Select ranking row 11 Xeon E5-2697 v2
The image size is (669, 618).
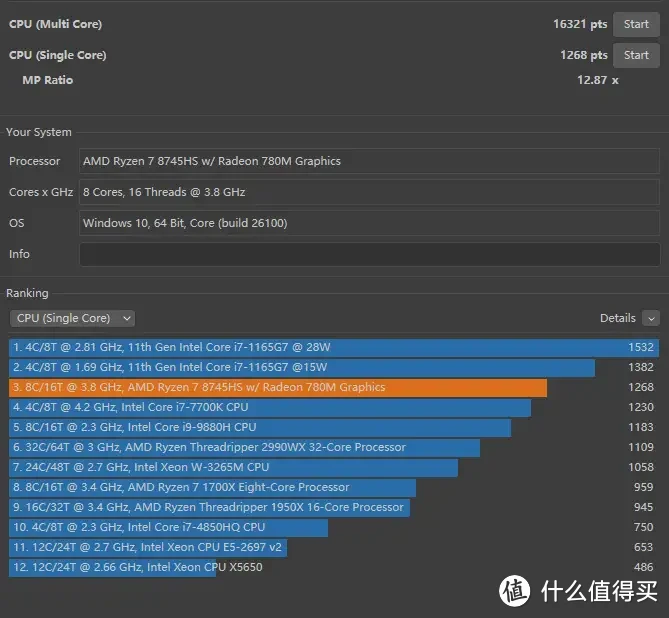pos(334,548)
